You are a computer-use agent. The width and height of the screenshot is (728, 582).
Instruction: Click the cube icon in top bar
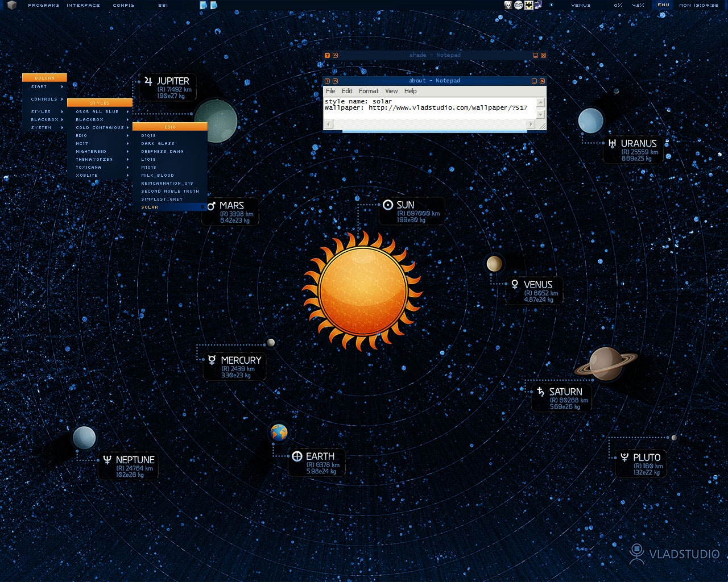point(12,5)
